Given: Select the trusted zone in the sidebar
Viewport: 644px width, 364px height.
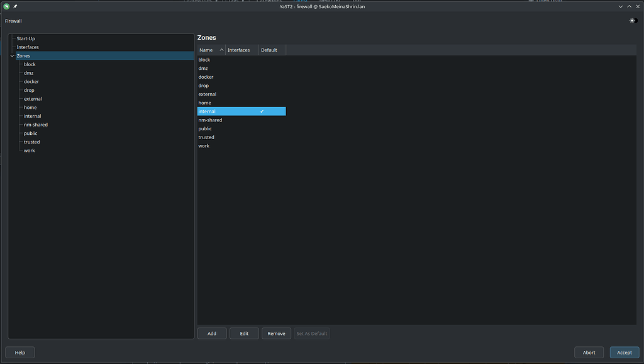Looking at the screenshot, I should tap(31, 142).
